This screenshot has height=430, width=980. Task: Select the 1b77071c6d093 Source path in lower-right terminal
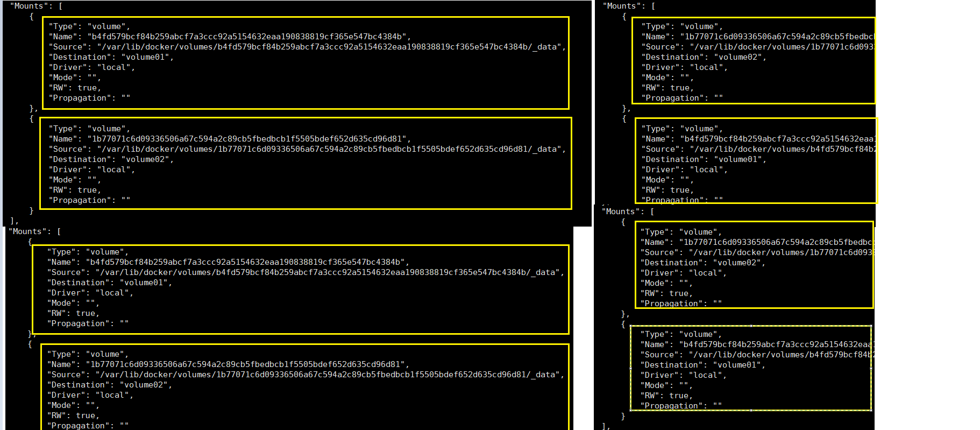coord(756,252)
